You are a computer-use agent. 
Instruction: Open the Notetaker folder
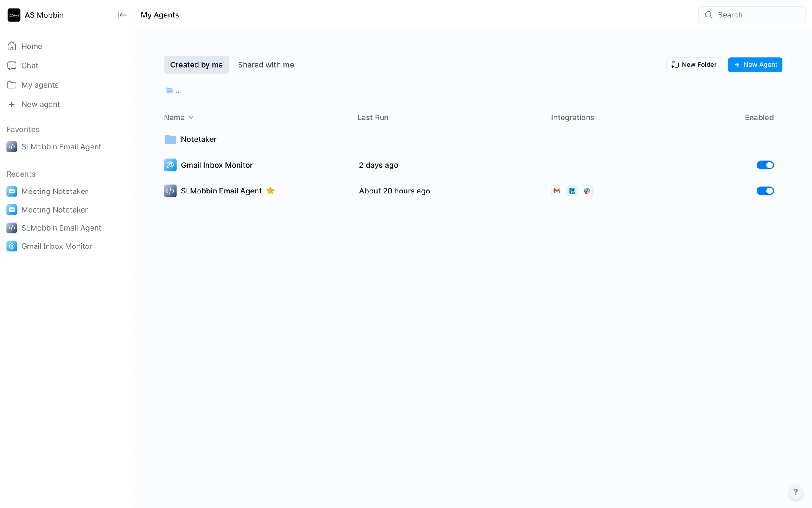(198, 139)
